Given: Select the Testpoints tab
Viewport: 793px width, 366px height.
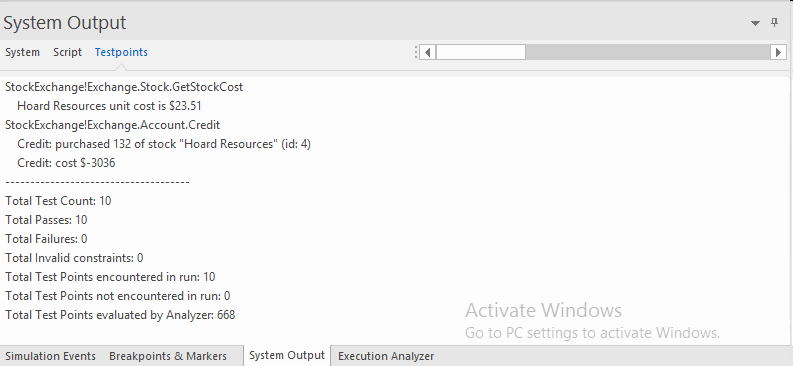Looking at the screenshot, I should coord(121,52).
